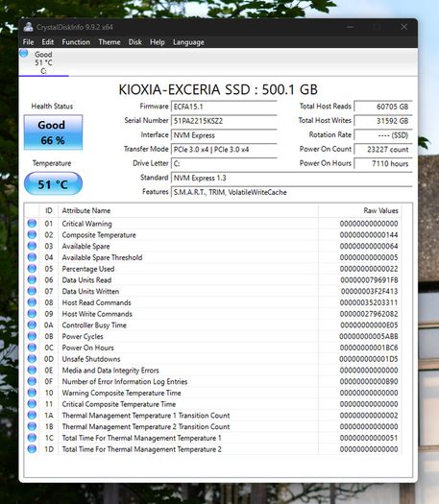Screen dimensions: 439x504
Task: Open the Language menu
Action: (x=188, y=42)
